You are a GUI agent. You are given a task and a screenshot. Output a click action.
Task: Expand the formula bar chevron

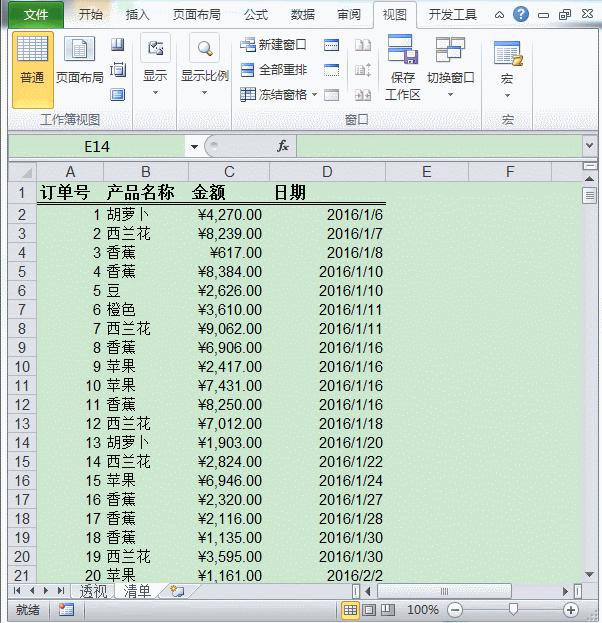(x=590, y=145)
